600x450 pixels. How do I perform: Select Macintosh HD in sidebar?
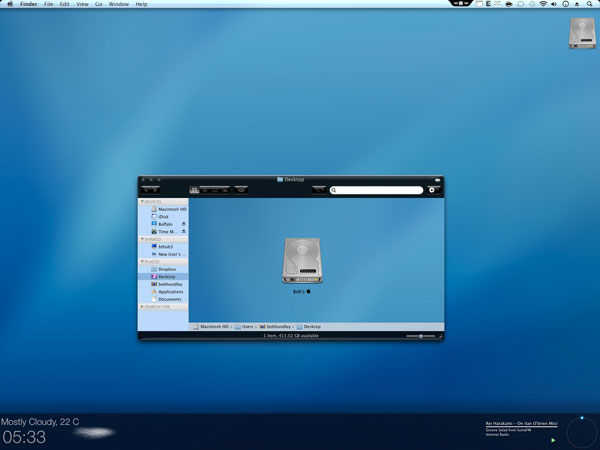[163, 209]
